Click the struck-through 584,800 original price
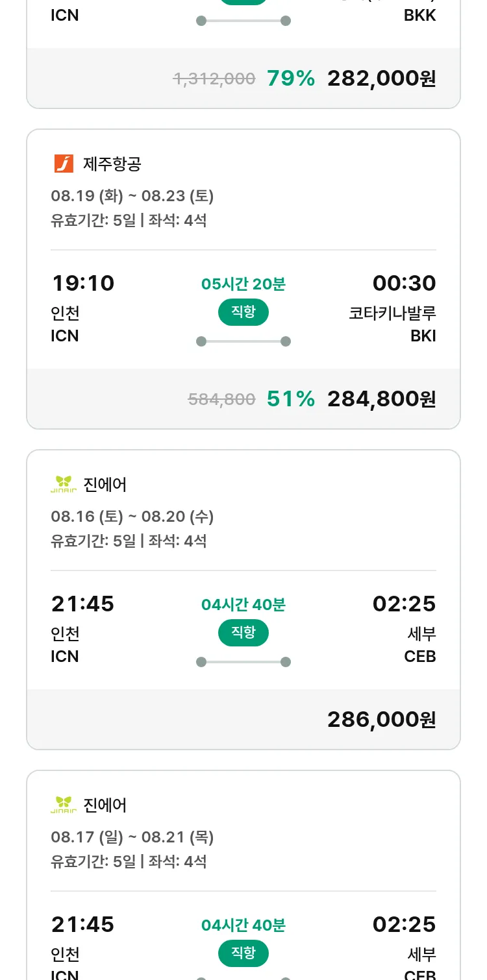487x980 pixels. (x=221, y=399)
